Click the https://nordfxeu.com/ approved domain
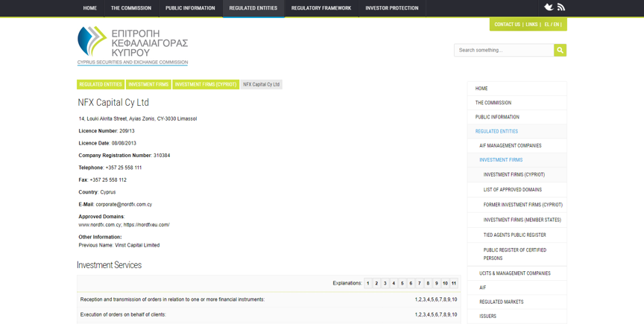 point(147,225)
